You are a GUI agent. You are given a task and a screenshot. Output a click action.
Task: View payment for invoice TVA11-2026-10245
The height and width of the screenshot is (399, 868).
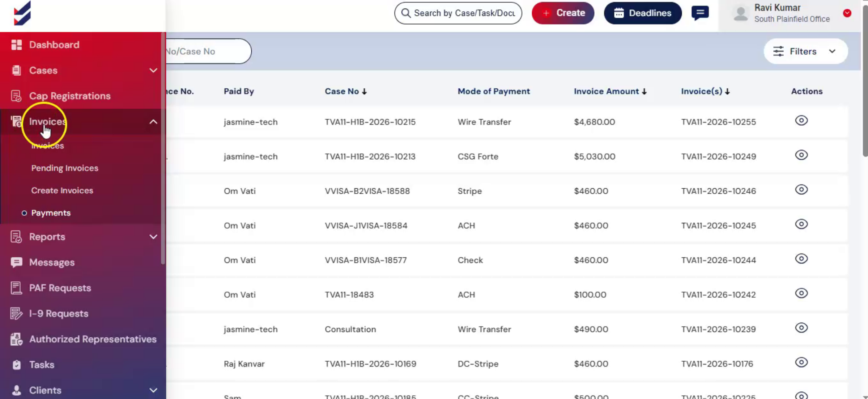pyautogui.click(x=801, y=224)
